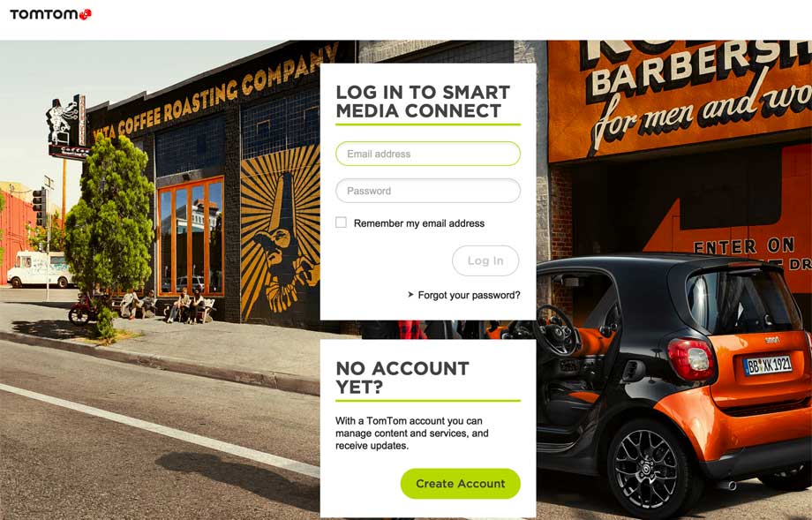
Task: Focus the Password input field
Action: click(x=428, y=191)
